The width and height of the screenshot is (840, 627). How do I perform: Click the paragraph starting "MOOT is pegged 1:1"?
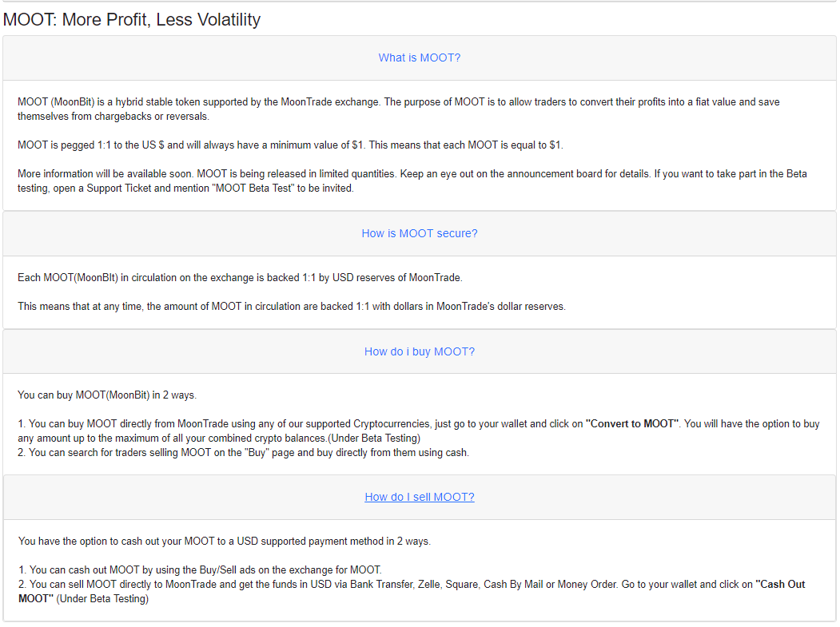tap(290, 145)
